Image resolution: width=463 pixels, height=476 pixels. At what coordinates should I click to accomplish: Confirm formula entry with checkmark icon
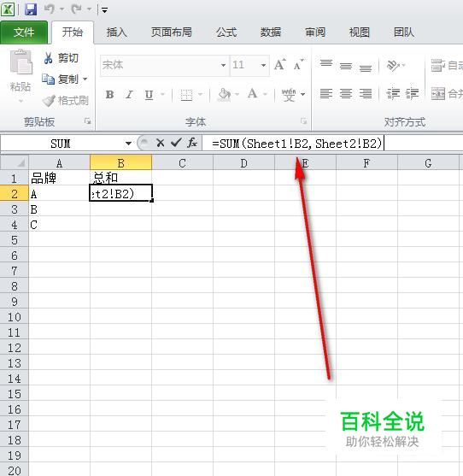176,143
